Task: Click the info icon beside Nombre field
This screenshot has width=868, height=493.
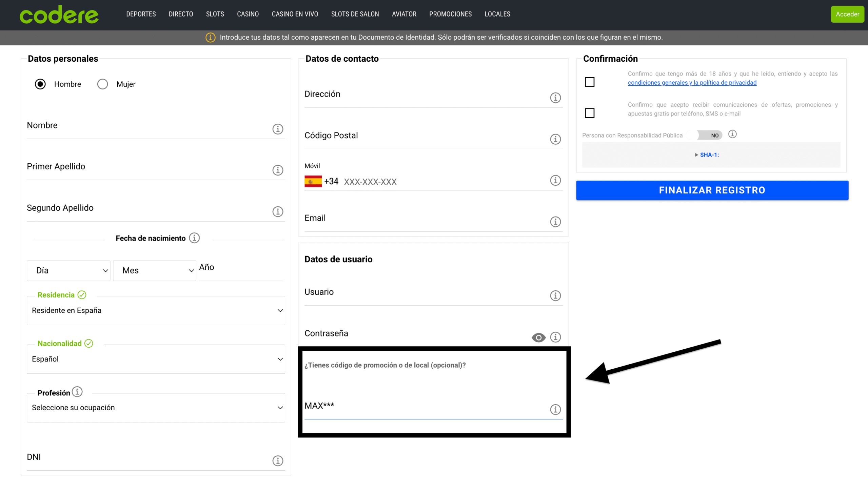Action: click(x=278, y=129)
